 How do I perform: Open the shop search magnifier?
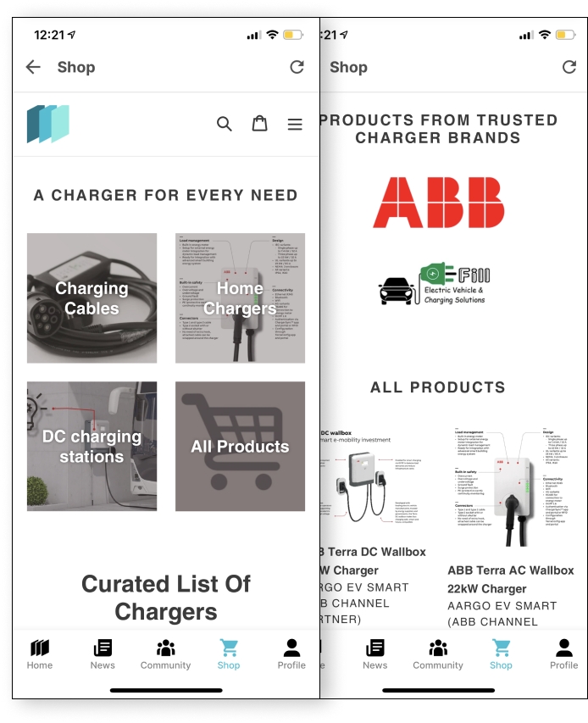coord(224,124)
